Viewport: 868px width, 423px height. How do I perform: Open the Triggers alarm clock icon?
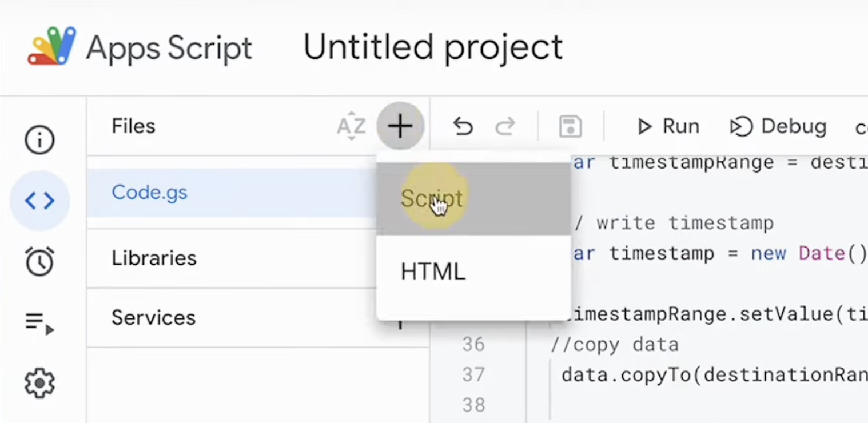point(39,261)
